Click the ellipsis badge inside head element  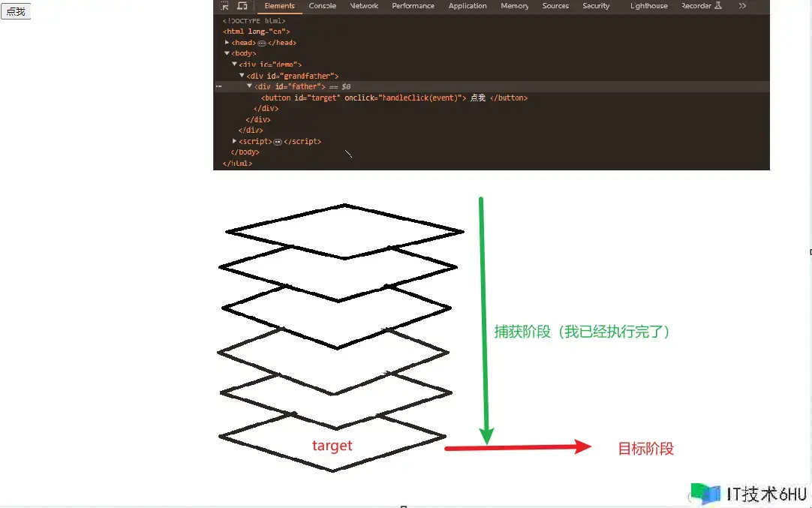261,43
